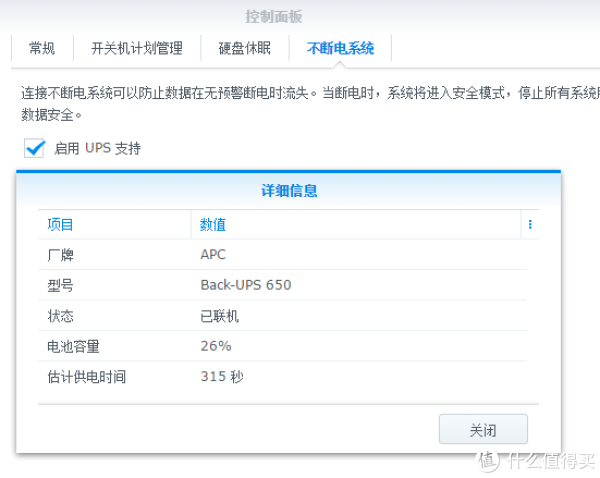Switch to the 常规 tab
600x478 pixels.
tap(42, 48)
